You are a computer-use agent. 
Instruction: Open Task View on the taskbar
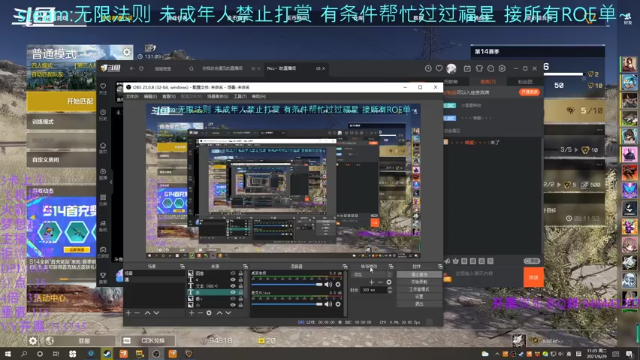(56, 353)
